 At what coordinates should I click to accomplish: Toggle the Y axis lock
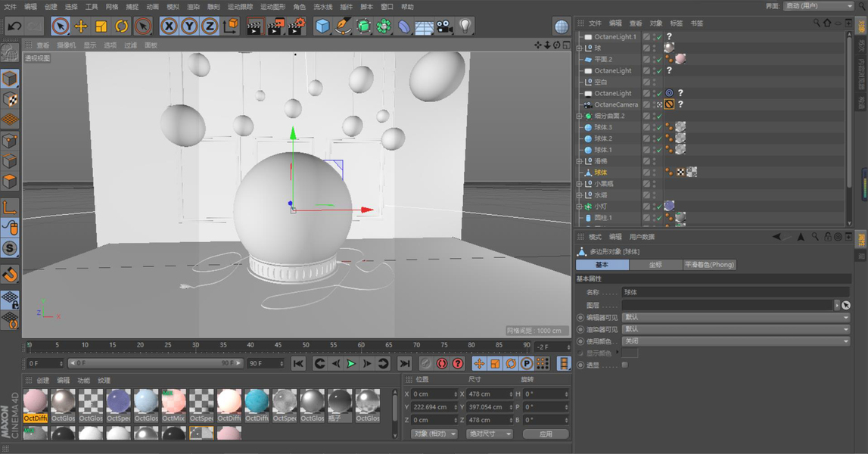(189, 26)
